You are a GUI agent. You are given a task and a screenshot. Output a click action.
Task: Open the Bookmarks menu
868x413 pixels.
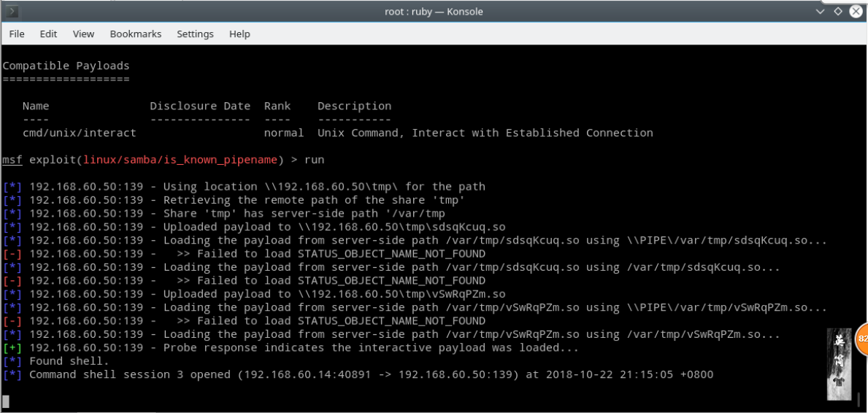point(136,34)
